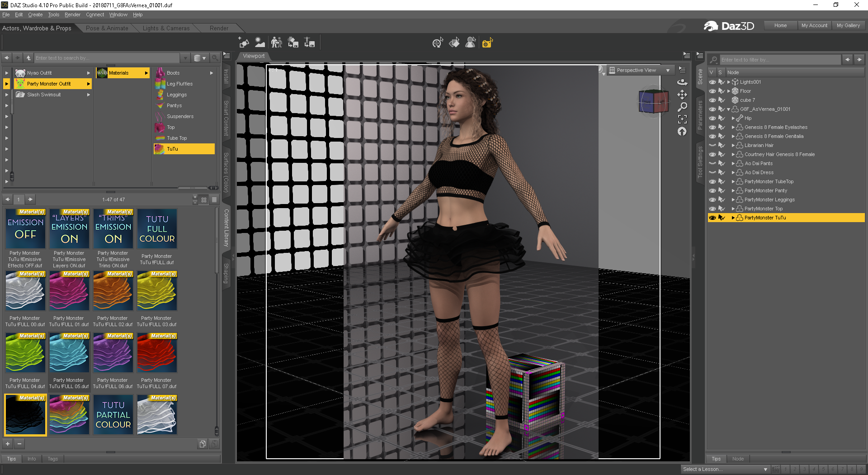Click the Home button
Screen dimensions: 868x475
point(780,25)
